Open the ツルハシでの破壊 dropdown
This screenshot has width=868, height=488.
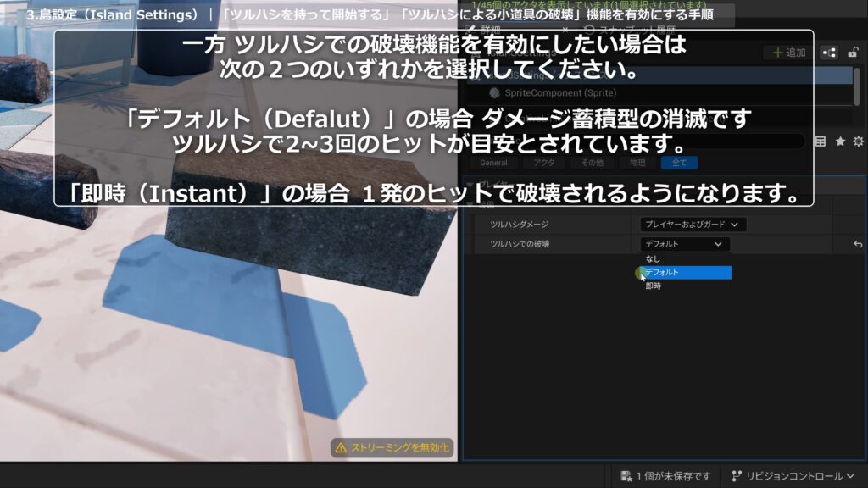pos(685,244)
